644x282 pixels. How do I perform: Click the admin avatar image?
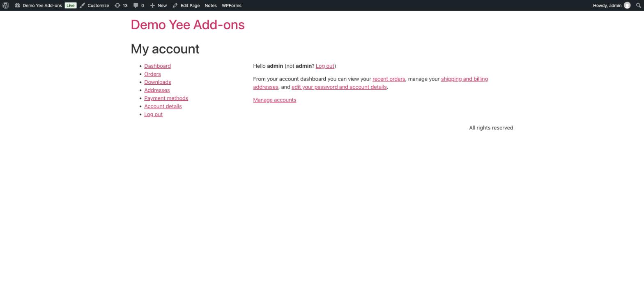tap(627, 5)
